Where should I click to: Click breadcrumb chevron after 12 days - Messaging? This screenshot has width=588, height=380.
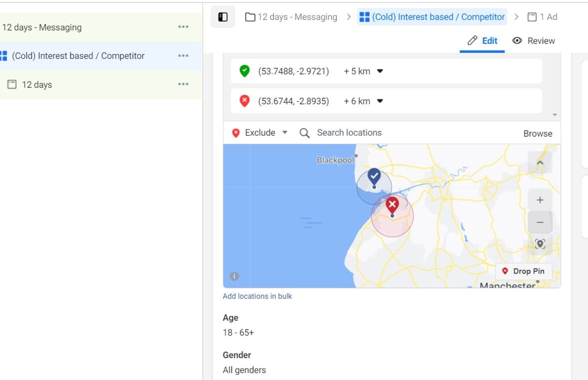click(x=349, y=17)
